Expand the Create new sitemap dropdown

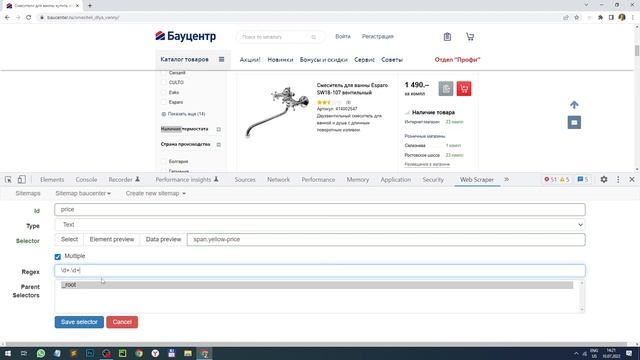pyautogui.click(x=156, y=193)
